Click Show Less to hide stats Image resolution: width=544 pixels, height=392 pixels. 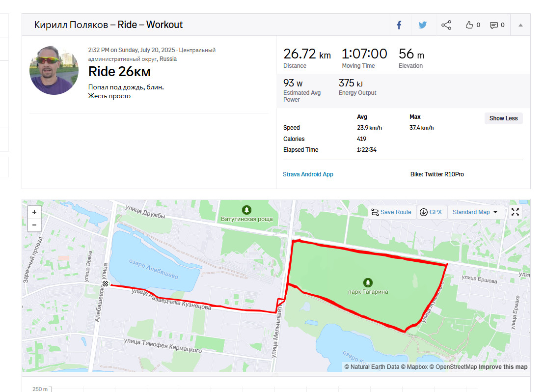tap(503, 118)
